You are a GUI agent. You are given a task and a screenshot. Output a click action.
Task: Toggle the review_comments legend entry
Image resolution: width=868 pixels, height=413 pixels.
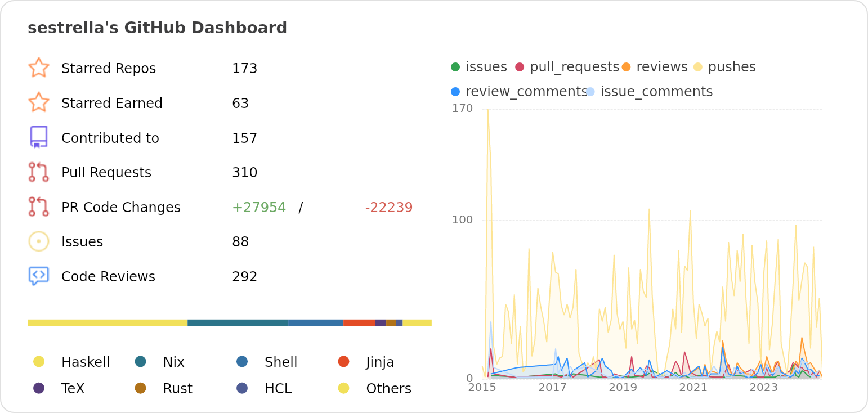(x=519, y=92)
